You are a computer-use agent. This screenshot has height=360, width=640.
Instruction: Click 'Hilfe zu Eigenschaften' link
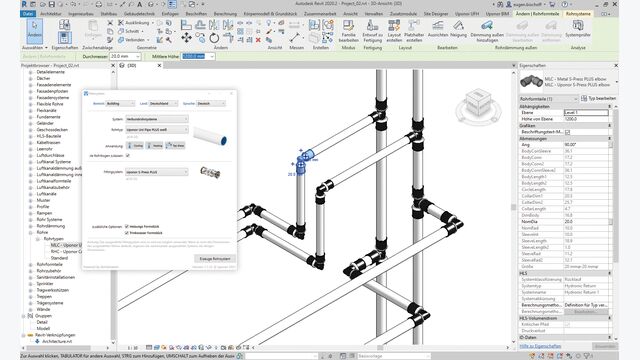coord(540,346)
